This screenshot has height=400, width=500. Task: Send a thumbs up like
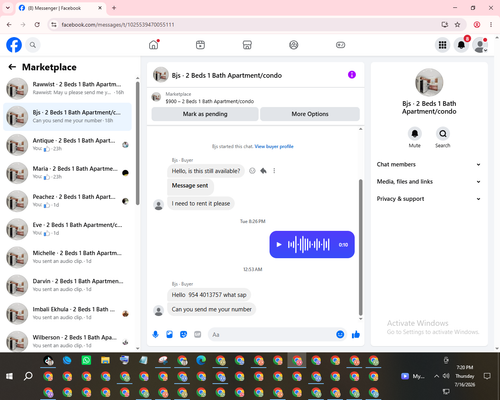coord(356,334)
